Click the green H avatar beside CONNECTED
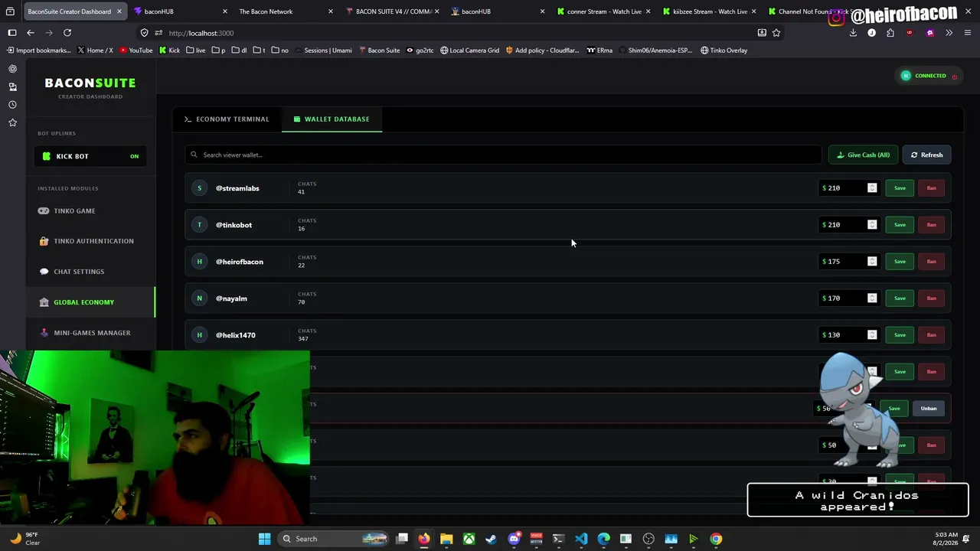The image size is (980, 551). tap(906, 76)
